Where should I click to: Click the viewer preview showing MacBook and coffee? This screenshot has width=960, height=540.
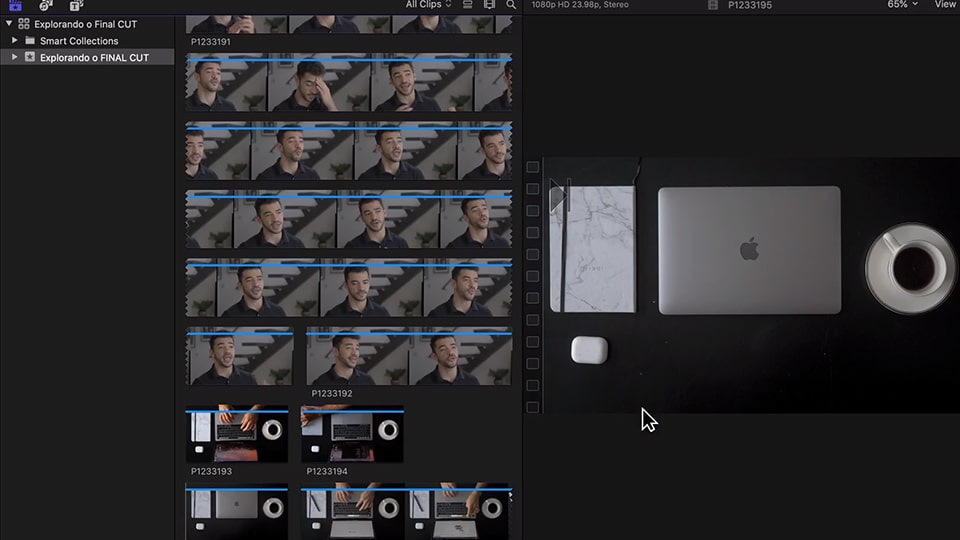coord(751,285)
